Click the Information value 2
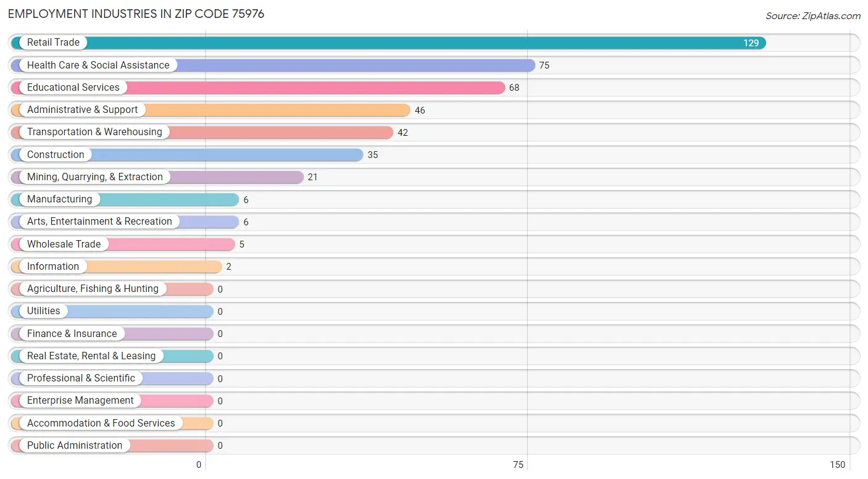The image size is (868, 479). coord(229,267)
